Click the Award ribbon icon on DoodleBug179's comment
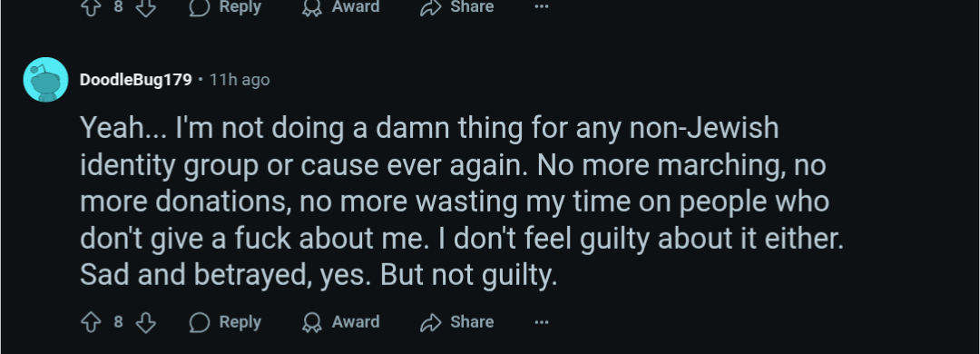 (311, 322)
